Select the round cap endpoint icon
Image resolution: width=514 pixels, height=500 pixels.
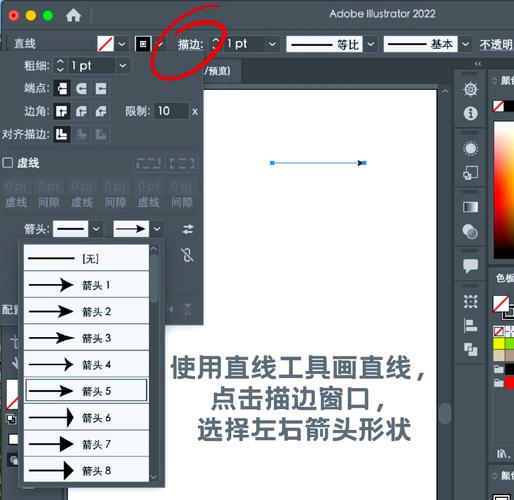[x=81, y=89]
